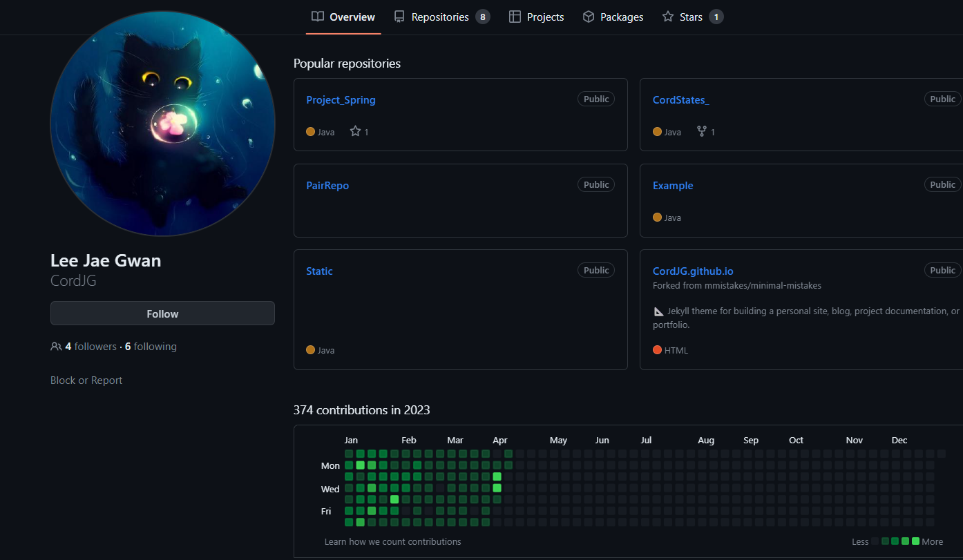
Task: Click the Fri row label
Action: [x=326, y=512]
